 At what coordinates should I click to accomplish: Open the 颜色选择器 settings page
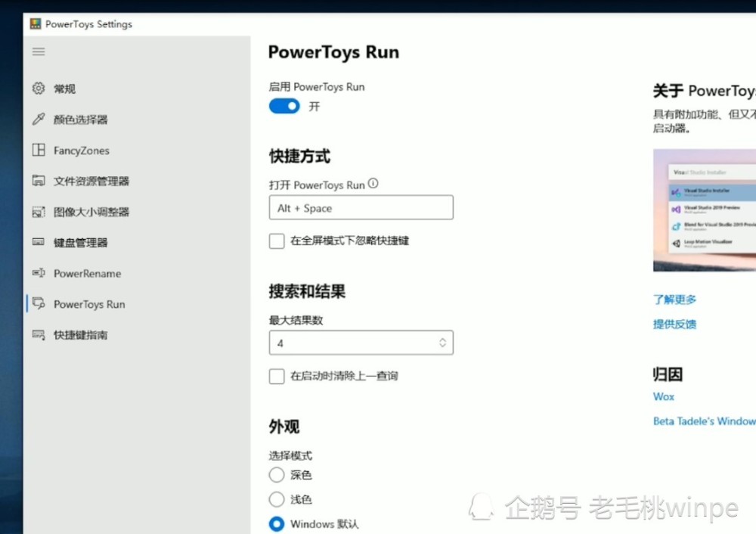[81, 120]
